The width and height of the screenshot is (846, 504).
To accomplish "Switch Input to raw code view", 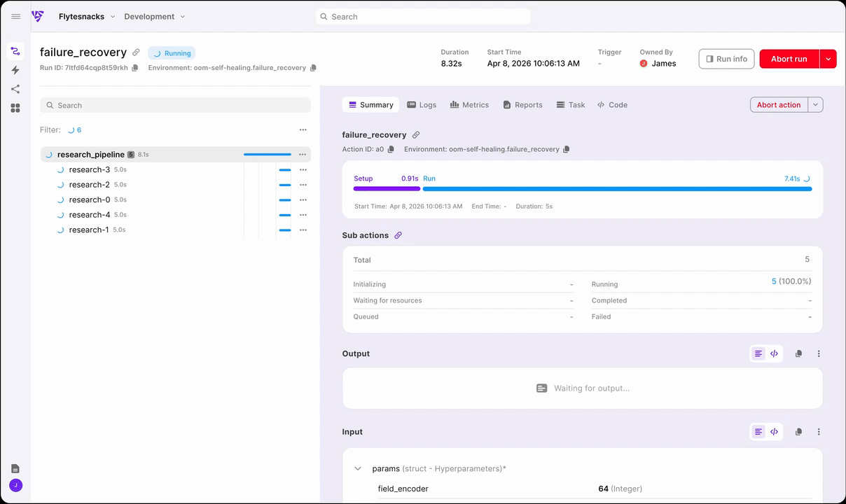I will [774, 432].
